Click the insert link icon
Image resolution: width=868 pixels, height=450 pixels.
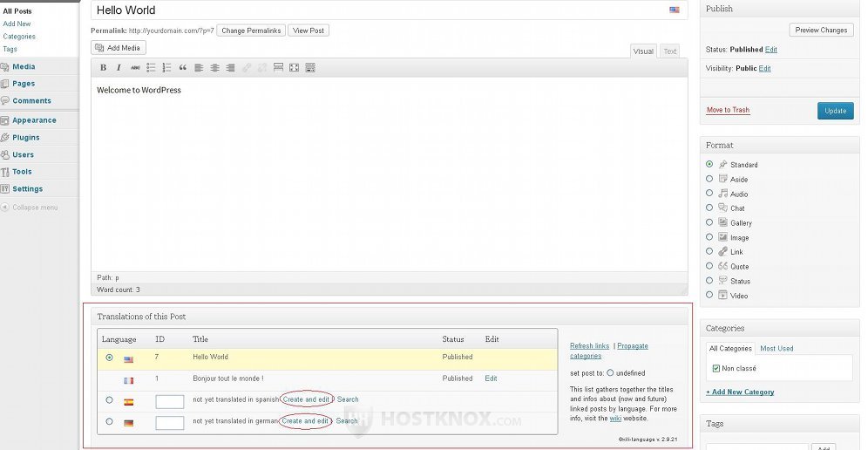click(247, 68)
